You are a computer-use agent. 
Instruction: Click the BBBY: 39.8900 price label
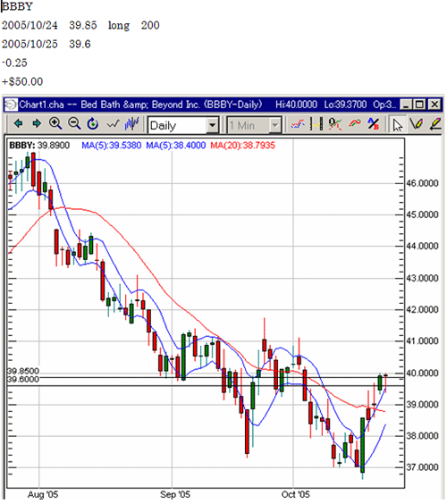39,146
